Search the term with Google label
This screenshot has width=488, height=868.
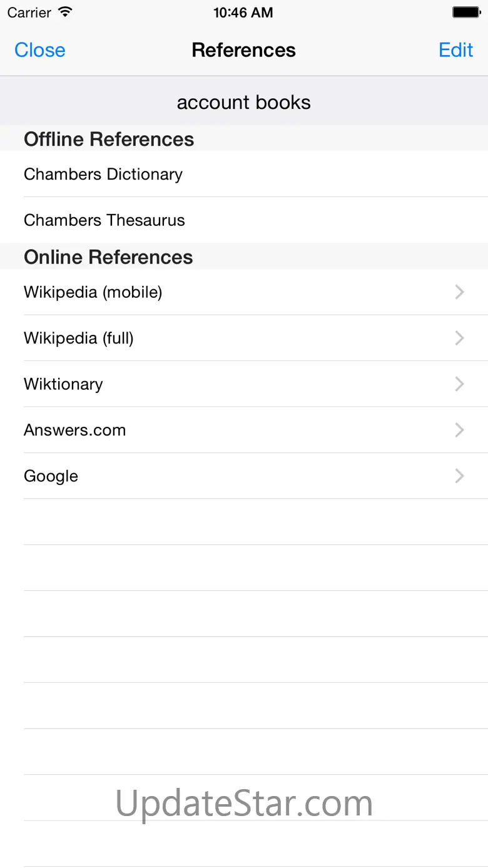[x=51, y=476]
